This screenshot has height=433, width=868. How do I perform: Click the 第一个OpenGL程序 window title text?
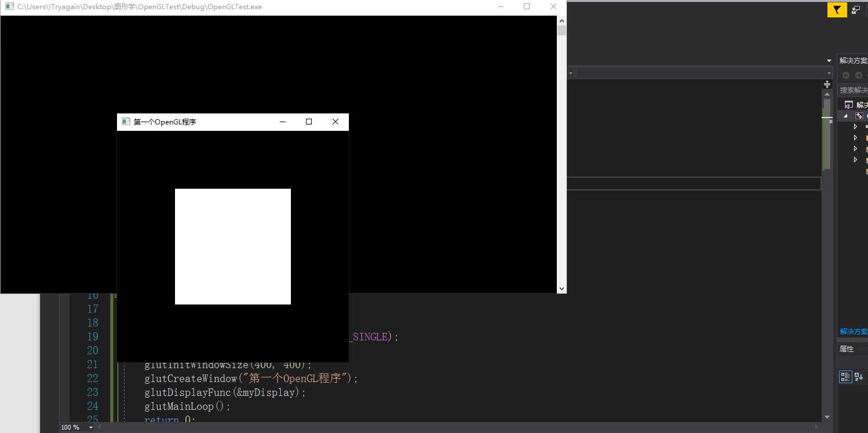pos(165,122)
